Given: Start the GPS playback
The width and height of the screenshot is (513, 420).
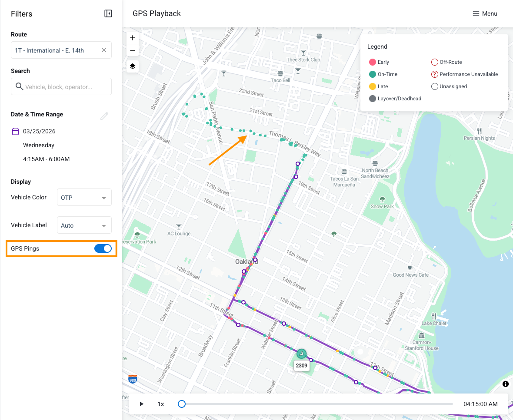Looking at the screenshot, I should click(x=141, y=404).
